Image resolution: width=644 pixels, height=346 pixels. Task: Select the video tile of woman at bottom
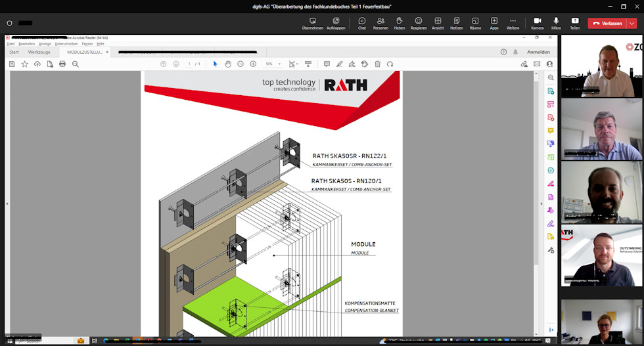point(601,321)
